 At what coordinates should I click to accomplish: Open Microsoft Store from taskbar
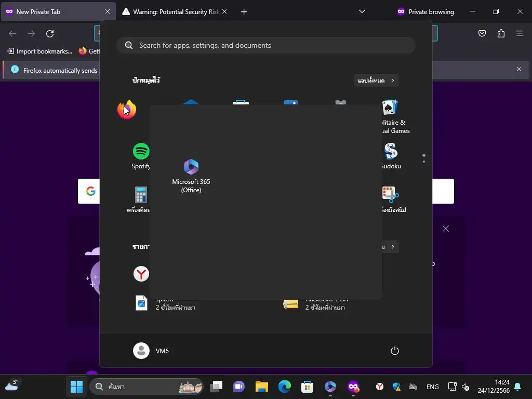[307, 387]
